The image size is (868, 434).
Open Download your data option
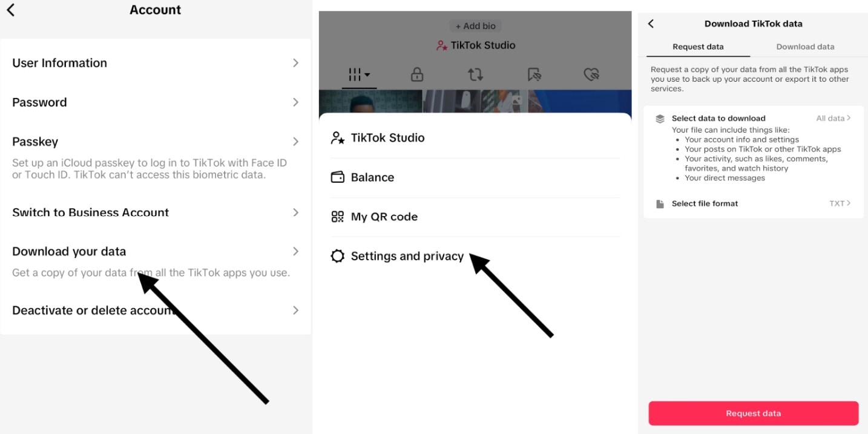point(156,252)
